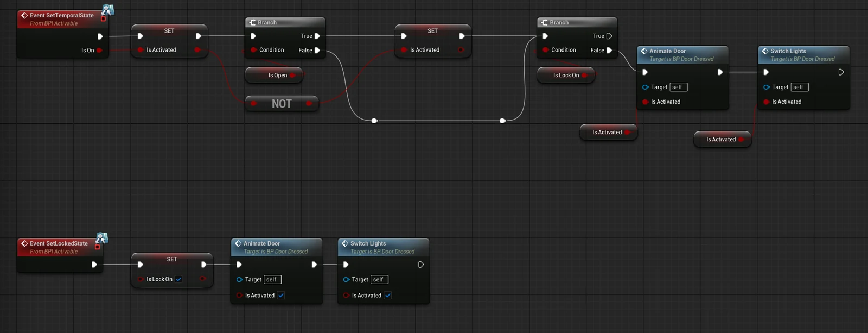
Task: Toggle Is Activated checkbox on lower Switch Lights
Action: pos(388,296)
